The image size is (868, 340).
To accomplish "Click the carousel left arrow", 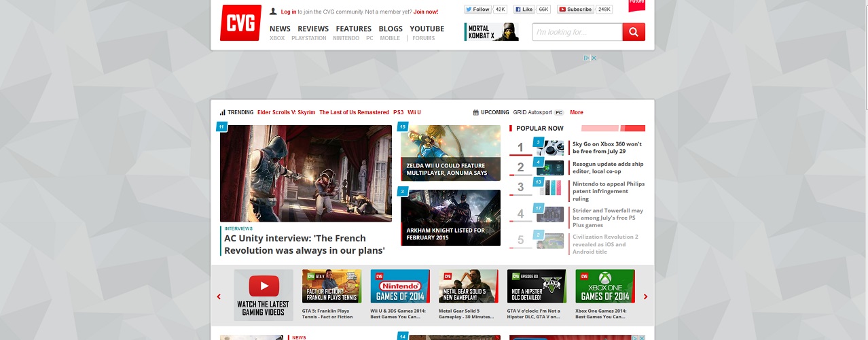I will [219, 296].
